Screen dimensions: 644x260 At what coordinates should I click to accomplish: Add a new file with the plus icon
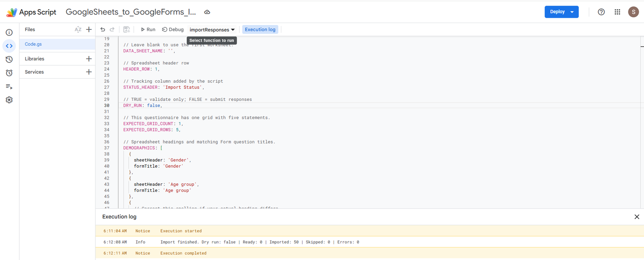(x=89, y=29)
